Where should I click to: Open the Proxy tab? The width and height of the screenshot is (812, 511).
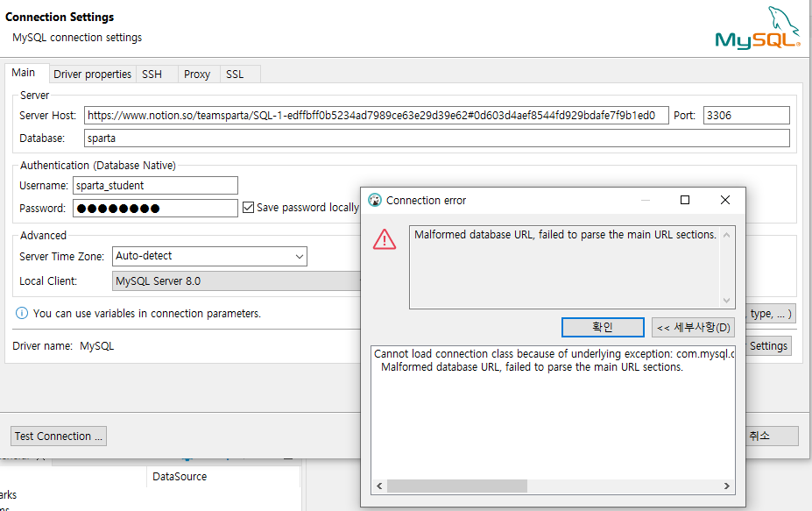click(197, 75)
